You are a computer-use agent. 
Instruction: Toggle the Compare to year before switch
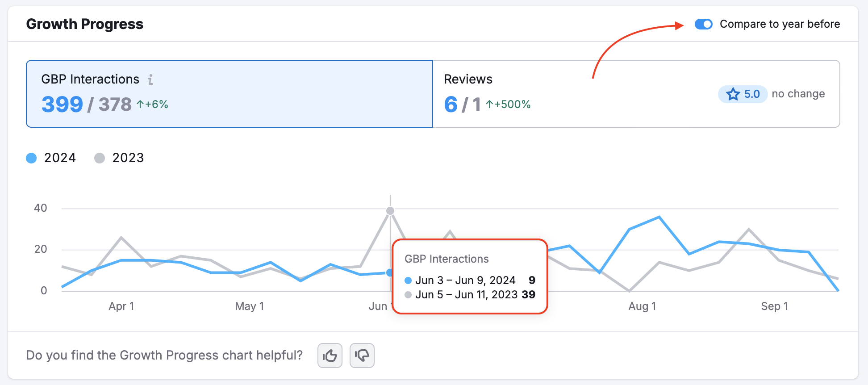click(703, 24)
